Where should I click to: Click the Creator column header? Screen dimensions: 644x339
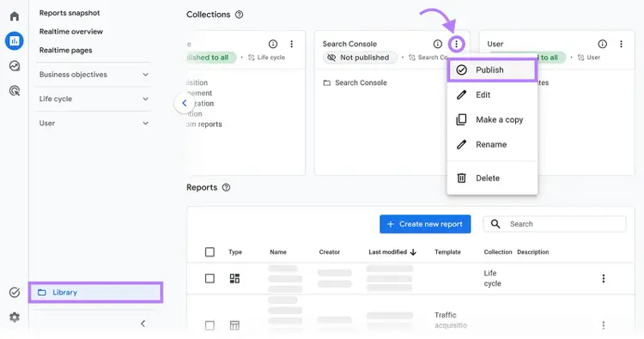coord(330,252)
